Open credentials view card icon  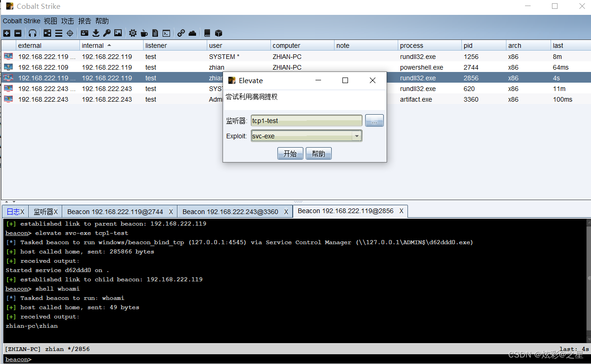(85, 33)
